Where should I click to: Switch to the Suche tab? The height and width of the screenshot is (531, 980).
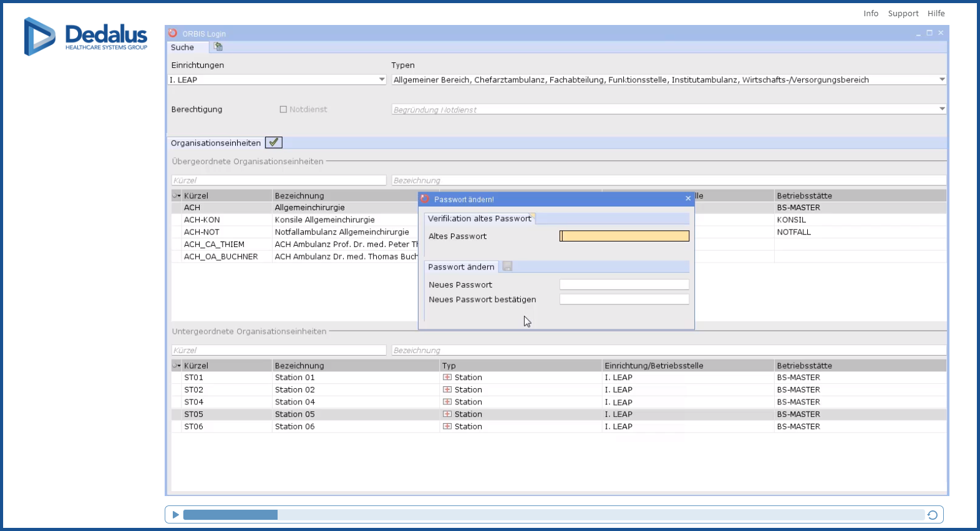coord(183,47)
